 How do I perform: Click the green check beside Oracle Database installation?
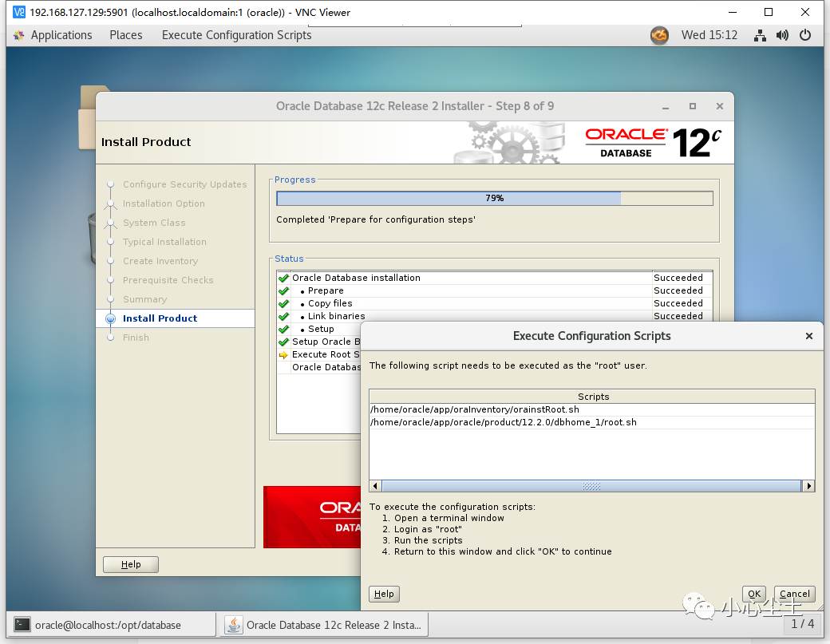pos(284,278)
